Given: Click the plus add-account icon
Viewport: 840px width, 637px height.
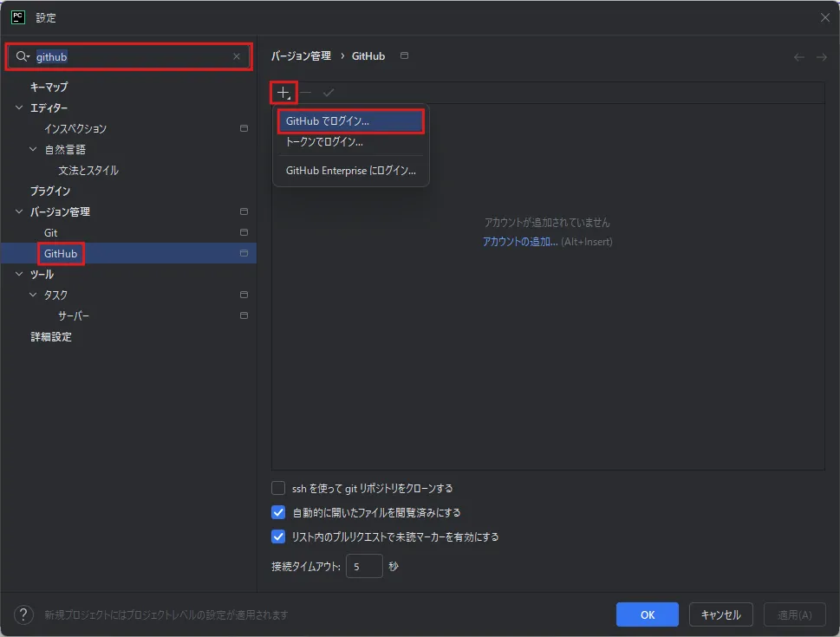Looking at the screenshot, I should (283, 93).
